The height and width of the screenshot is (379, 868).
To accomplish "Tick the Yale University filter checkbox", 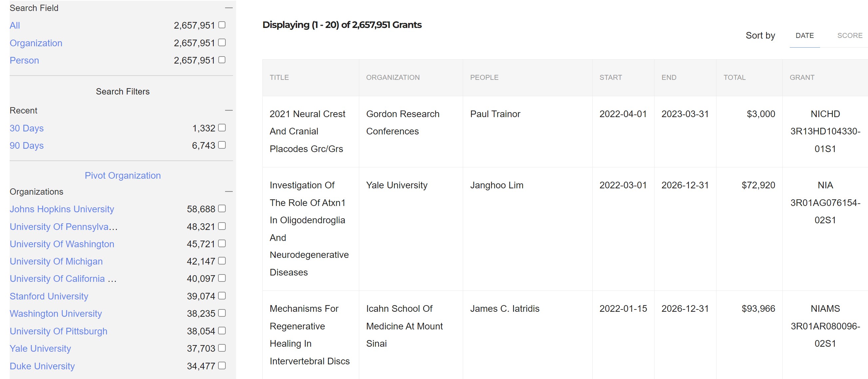I will click(x=222, y=348).
